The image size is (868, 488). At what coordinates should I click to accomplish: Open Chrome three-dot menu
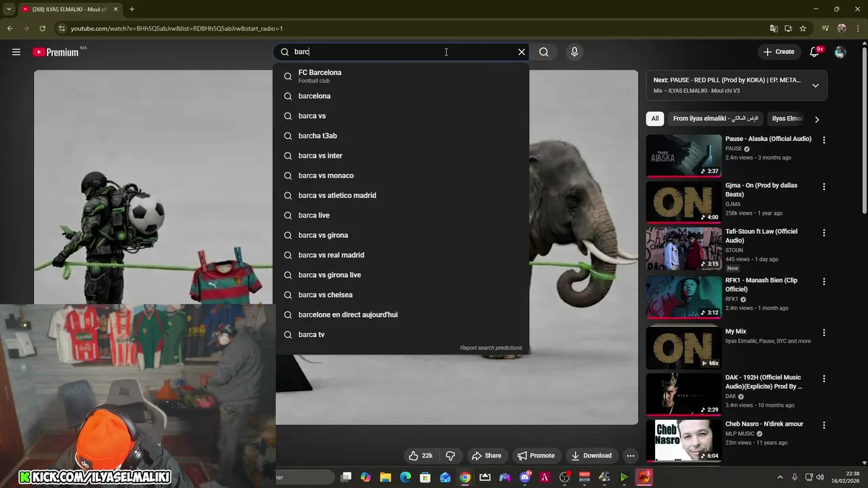tap(858, 28)
